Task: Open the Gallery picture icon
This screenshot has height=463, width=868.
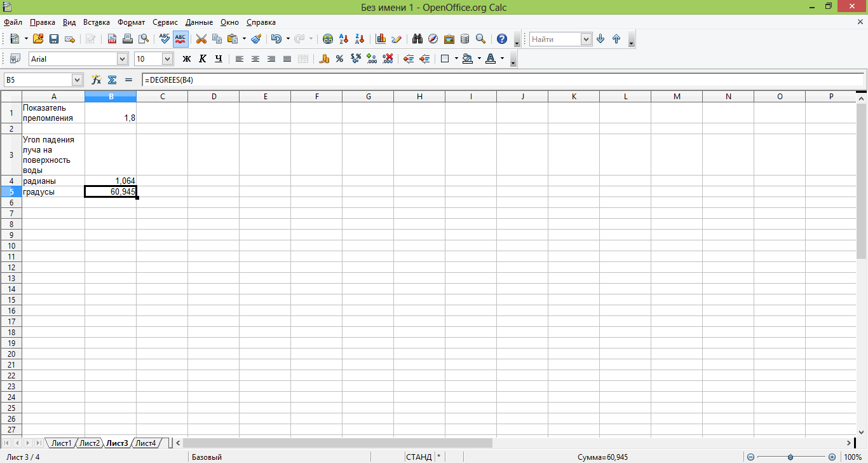Action: coord(449,39)
